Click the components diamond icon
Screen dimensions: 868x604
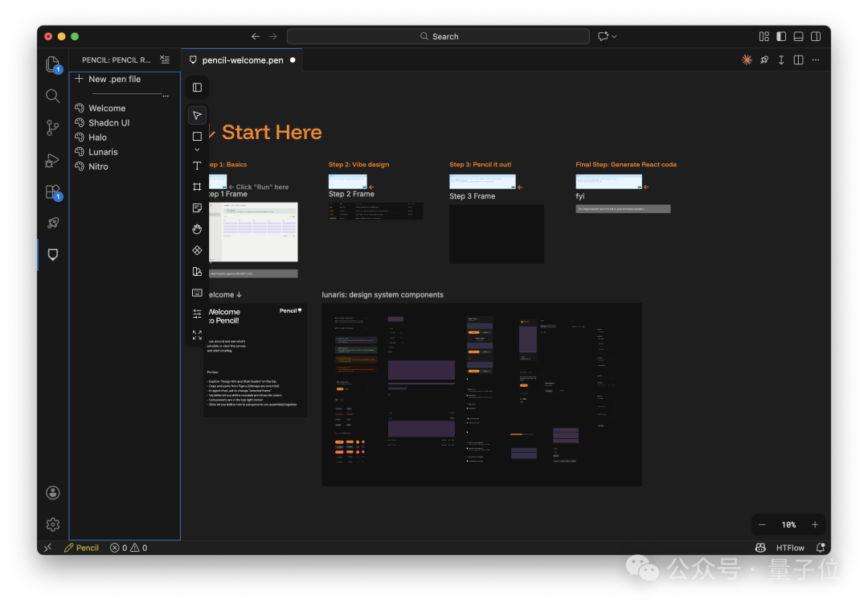[x=197, y=250]
